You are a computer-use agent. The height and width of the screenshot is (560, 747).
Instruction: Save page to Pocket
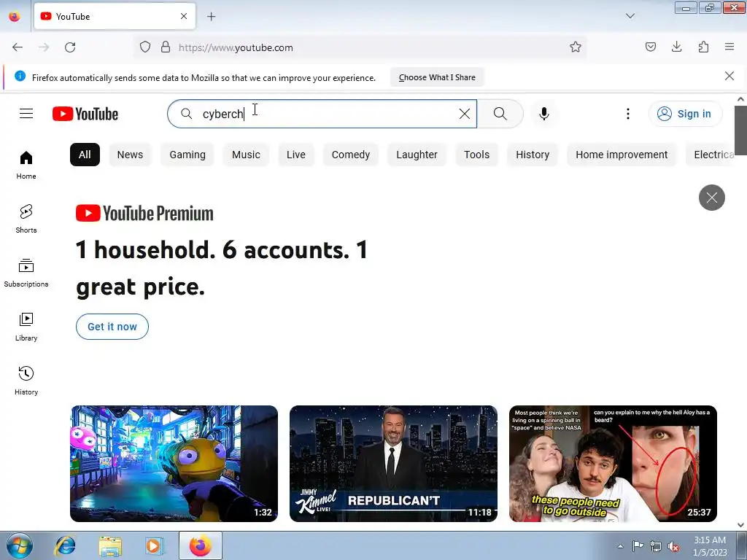(651, 47)
